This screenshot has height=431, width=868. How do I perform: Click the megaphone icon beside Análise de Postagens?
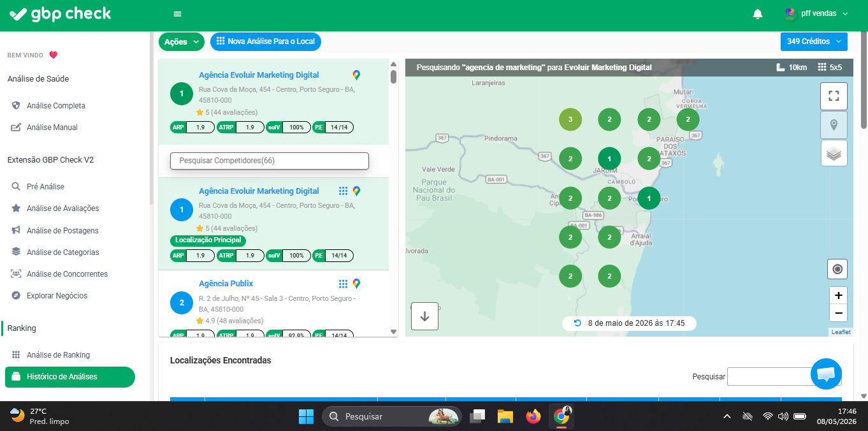pyautogui.click(x=16, y=230)
